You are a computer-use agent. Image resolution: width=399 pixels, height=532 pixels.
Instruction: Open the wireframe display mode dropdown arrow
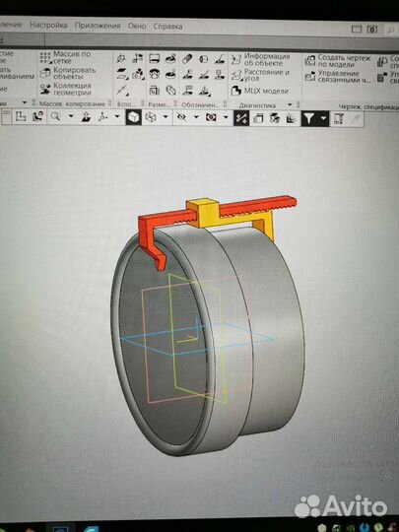click(166, 117)
